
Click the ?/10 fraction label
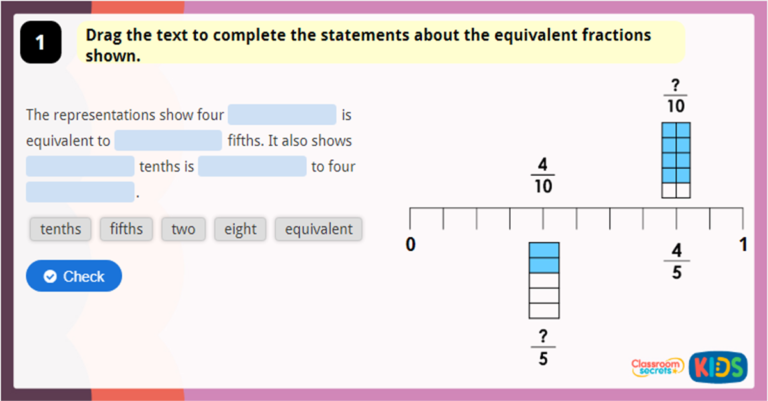pyautogui.click(x=676, y=96)
